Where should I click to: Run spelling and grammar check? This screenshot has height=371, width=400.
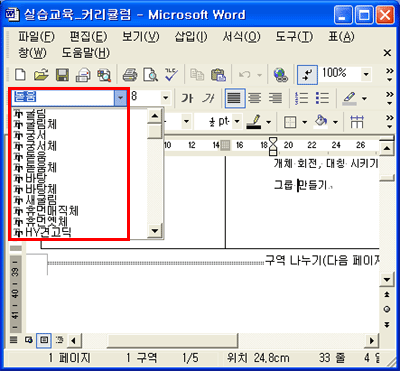pyautogui.click(x=172, y=75)
